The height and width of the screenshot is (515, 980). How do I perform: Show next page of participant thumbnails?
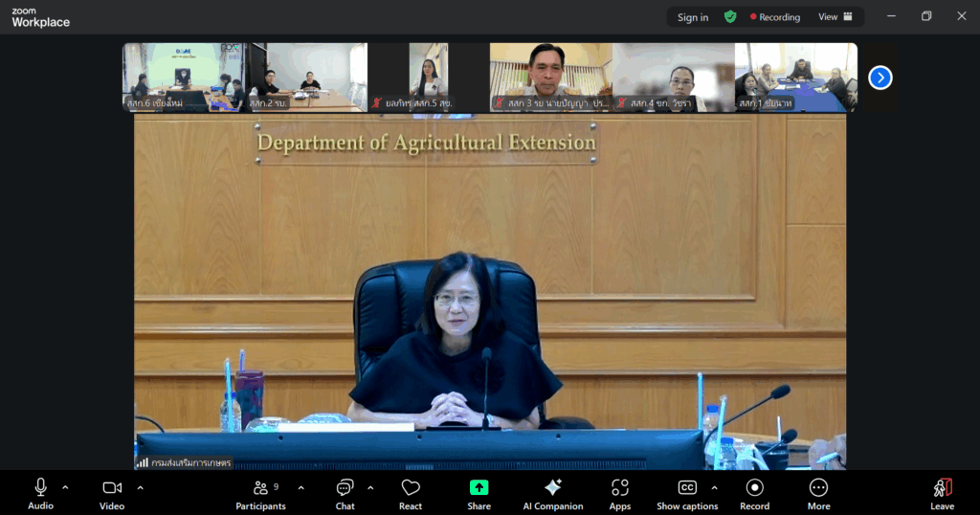pyautogui.click(x=880, y=78)
